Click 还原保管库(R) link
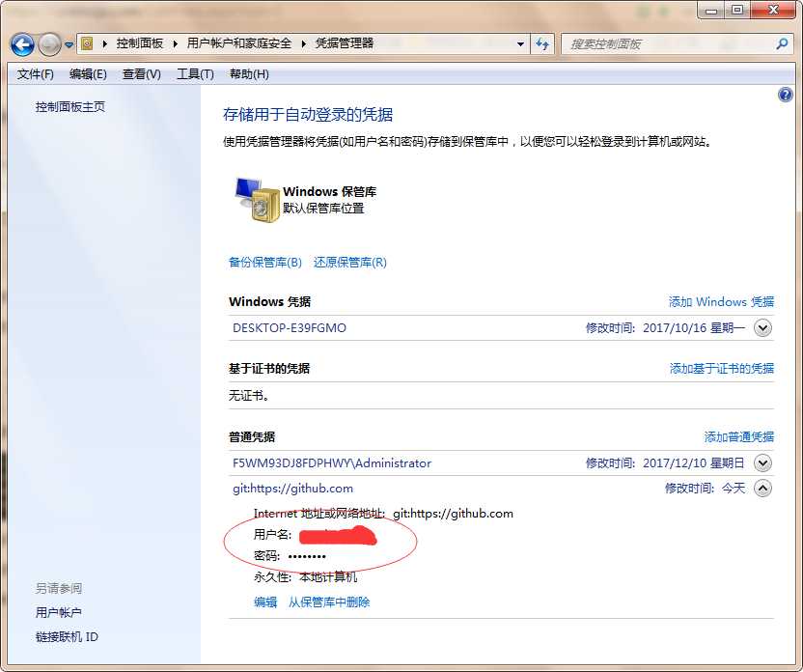Viewport: 803px width, 672px height. pyautogui.click(x=349, y=263)
